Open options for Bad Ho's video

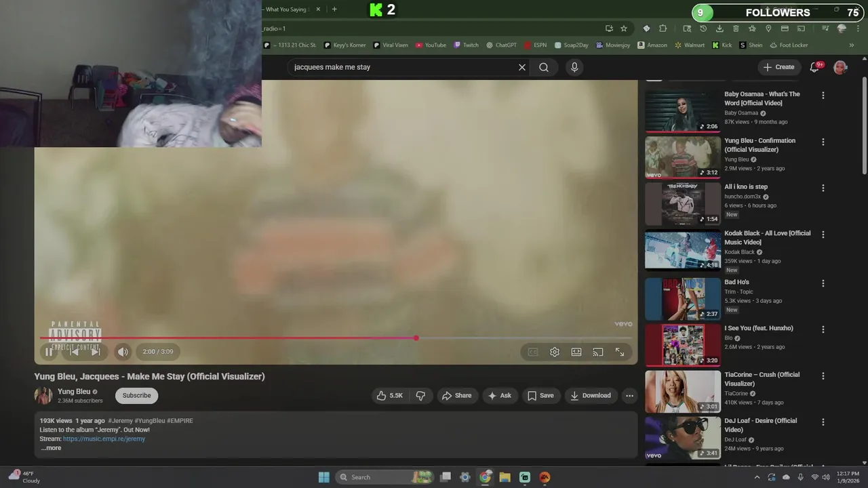823,283
